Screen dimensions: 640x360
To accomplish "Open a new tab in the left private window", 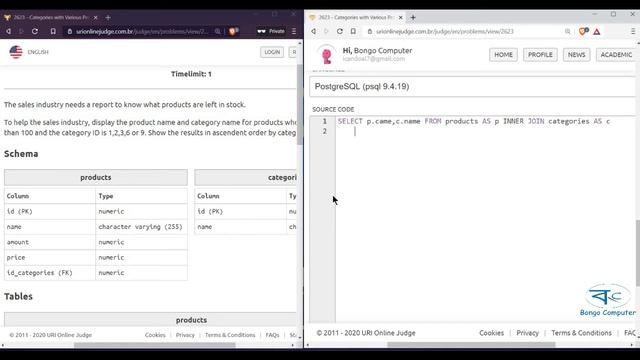I will (x=108, y=18).
